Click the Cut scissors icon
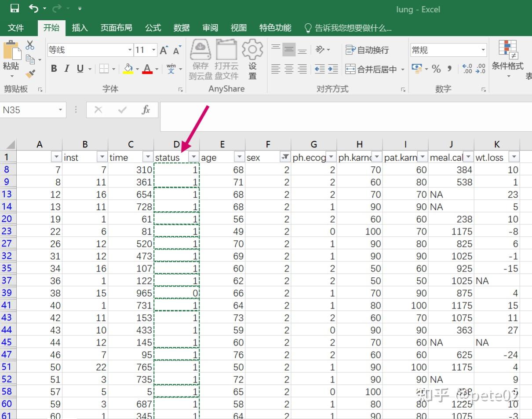The width and height of the screenshot is (532, 419). click(x=30, y=45)
